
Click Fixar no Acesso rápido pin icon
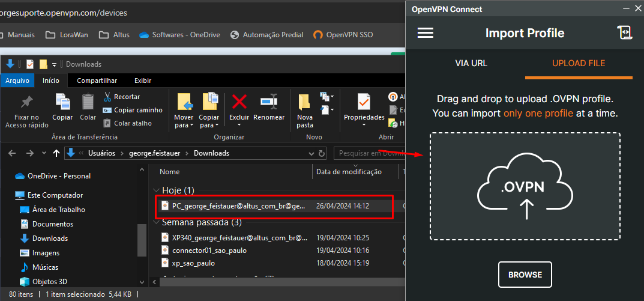26,102
